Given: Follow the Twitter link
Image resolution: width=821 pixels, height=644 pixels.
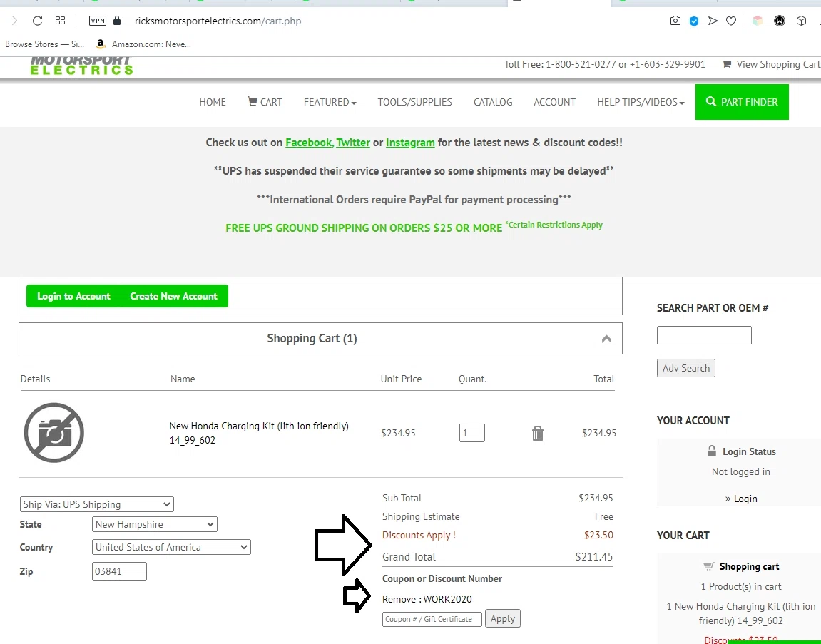Looking at the screenshot, I should pos(353,143).
